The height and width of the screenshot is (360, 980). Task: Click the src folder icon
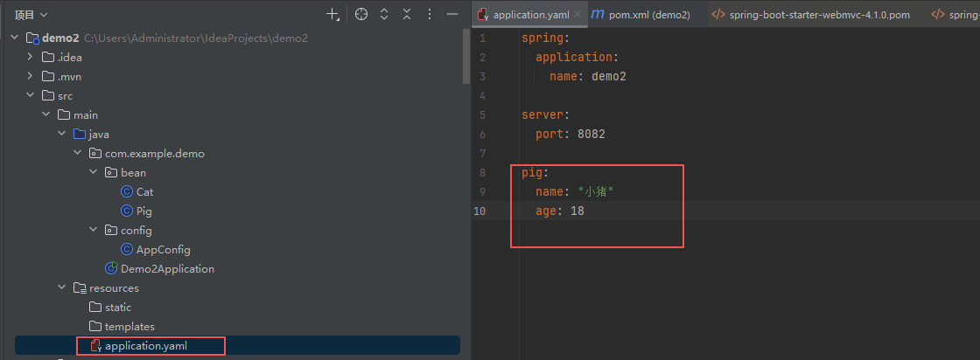pyautogui.click(x=48, y=96)
